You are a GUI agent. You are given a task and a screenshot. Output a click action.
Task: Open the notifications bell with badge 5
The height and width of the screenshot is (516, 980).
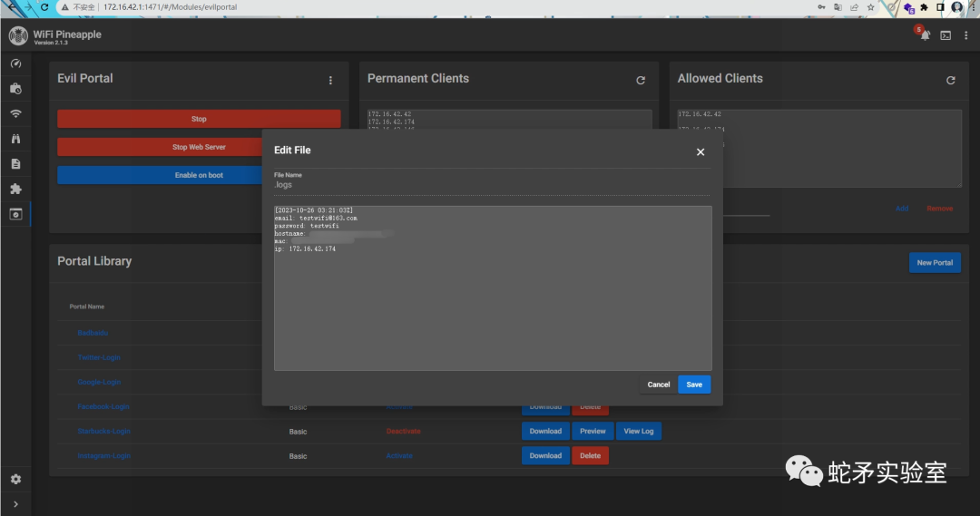coord(925,35)
